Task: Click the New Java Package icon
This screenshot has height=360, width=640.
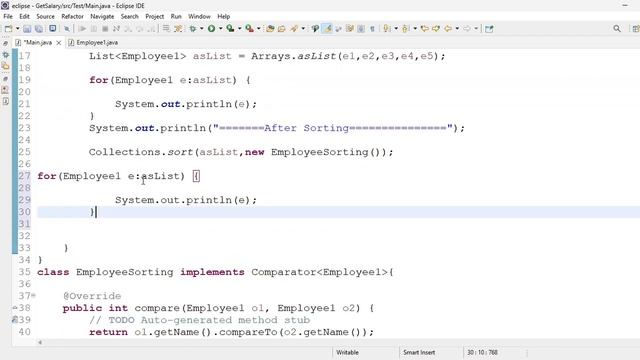Action: tap(270, 29)
